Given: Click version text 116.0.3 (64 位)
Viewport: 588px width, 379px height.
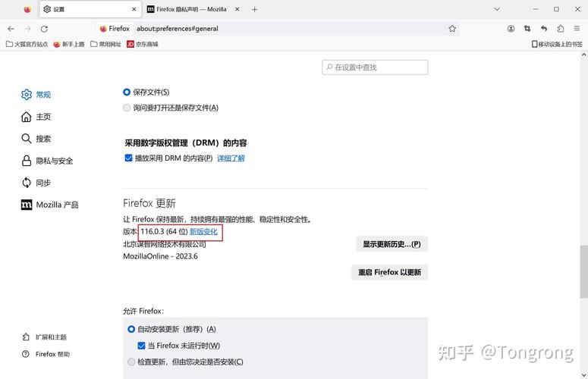Looking at the screenshot, I should coord(164,231).
